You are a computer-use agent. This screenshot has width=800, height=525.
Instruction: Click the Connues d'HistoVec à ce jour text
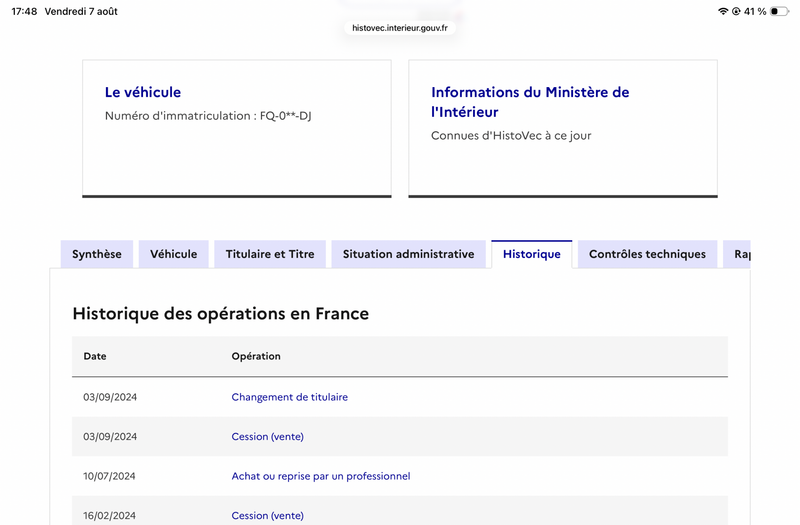pyautogui.click(x=511, y=136)
